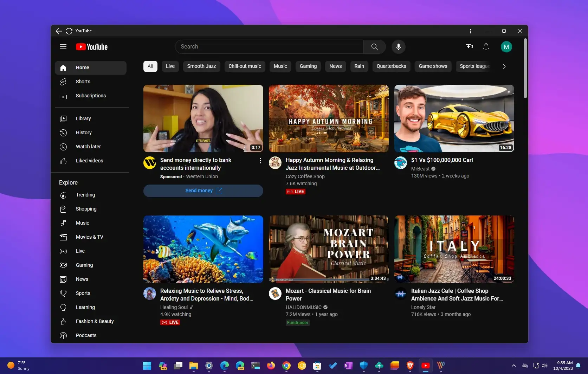
Task: Expand more category chips with the right chevron
Action: (x=504, y=66)
